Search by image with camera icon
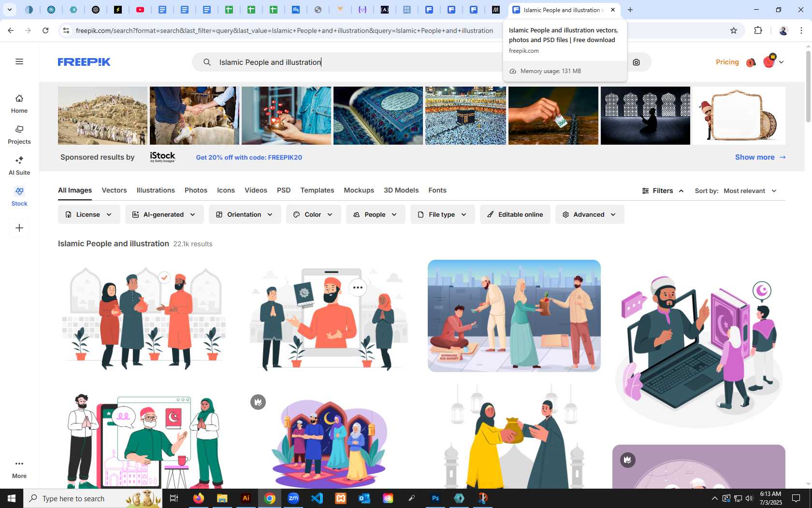Screen dimensions: 812x508 click(636, 62)
